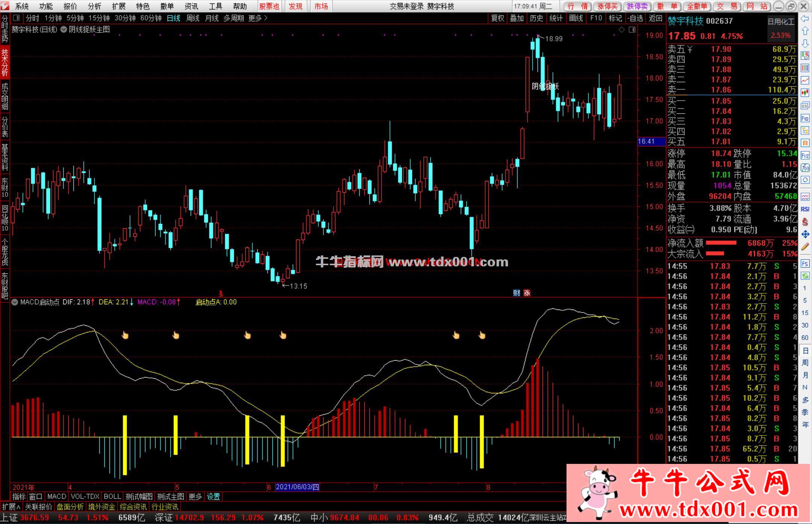The width and height of the screenshot is (812, 524).
Task: Switch to 日 daily period in right sidebar
Action: (805, 350)
